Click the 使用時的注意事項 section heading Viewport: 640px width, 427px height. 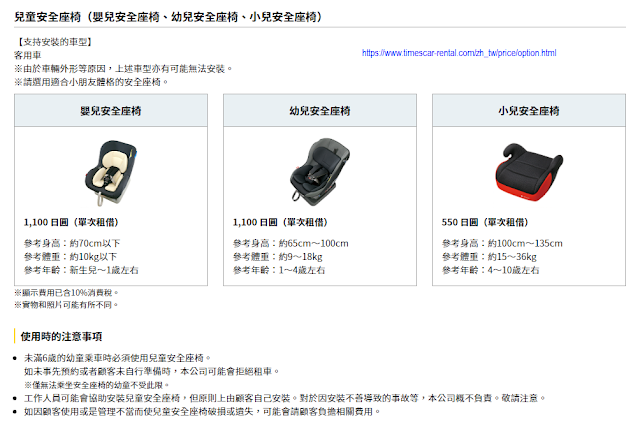(x=62, y=337)
